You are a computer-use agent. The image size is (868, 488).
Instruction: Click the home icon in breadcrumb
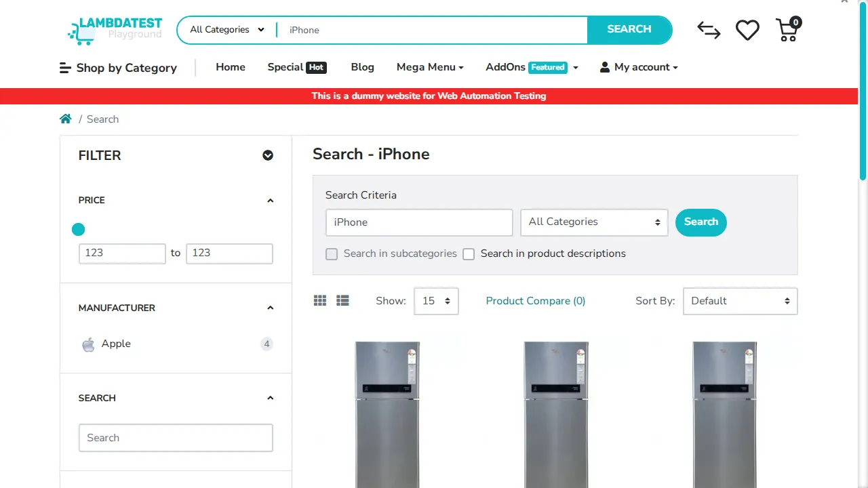pyautogui.click(x=66, y=119)
